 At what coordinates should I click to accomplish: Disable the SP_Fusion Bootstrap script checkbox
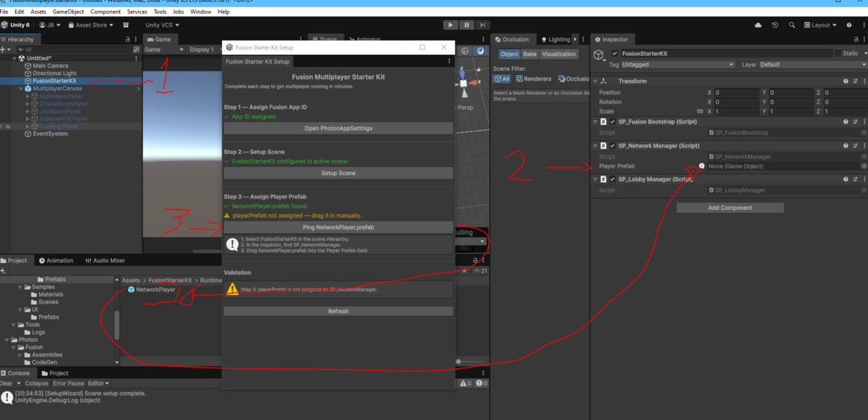click(x=612, y=122)
